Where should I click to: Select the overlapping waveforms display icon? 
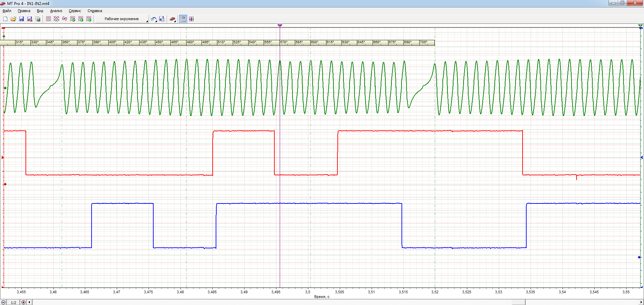[56, 19]
